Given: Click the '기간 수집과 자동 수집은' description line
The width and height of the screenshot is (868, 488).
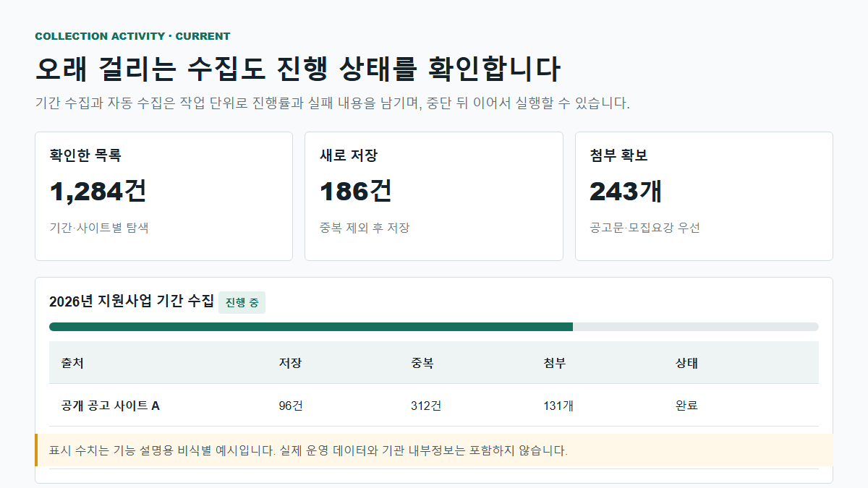Looking at the screenshot, I should 333,103.
